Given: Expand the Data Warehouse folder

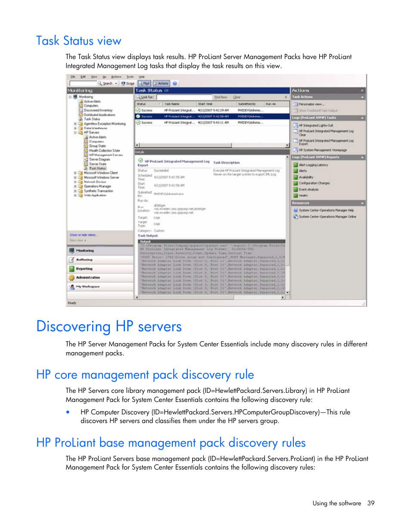Looking at the screenshot, I should 75,128.
